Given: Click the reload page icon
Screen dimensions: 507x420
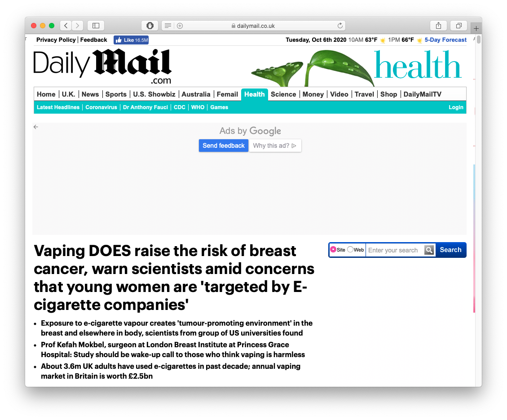Looking at the screenshot, I should 340,26.
